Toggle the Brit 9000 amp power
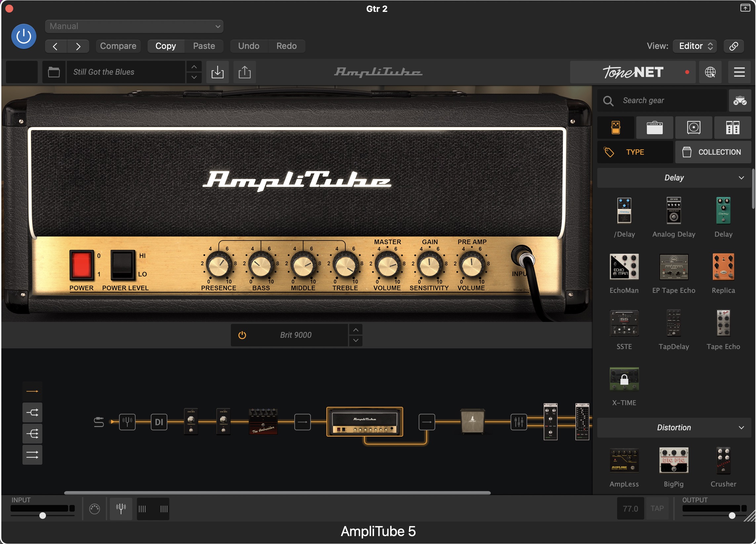Screen dimensions: 756x544 click(242, 335)
